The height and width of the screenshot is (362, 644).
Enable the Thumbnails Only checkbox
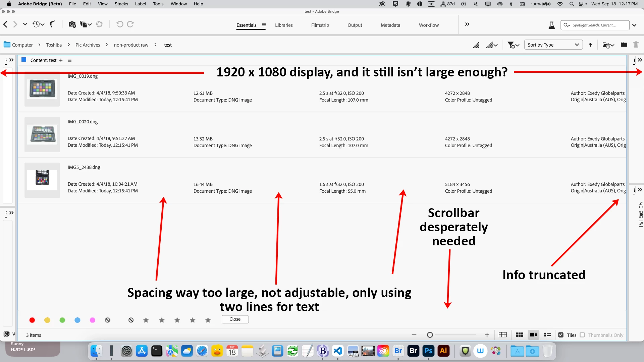[x=582, y=335]
